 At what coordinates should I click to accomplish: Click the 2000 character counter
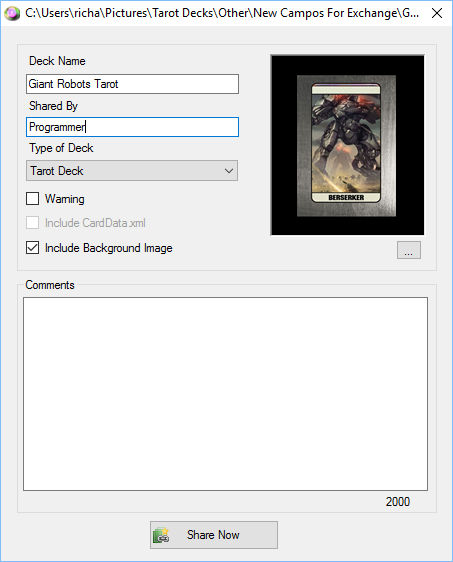398,502
